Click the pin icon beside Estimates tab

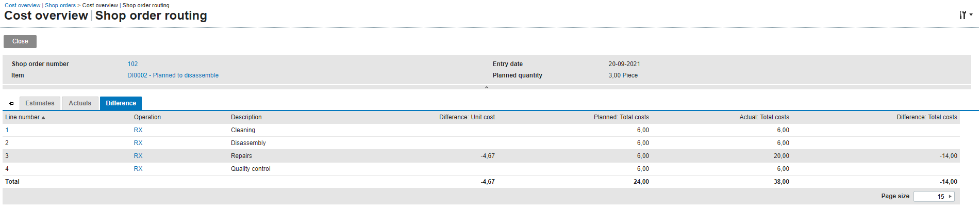11,104
